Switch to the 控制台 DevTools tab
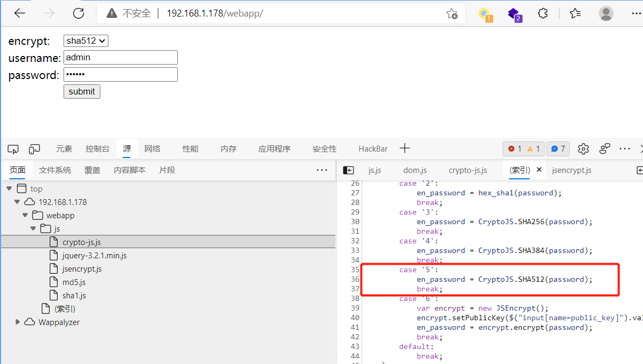The width and height of the screenshot is (643, 364). click(x=97, y=149)
